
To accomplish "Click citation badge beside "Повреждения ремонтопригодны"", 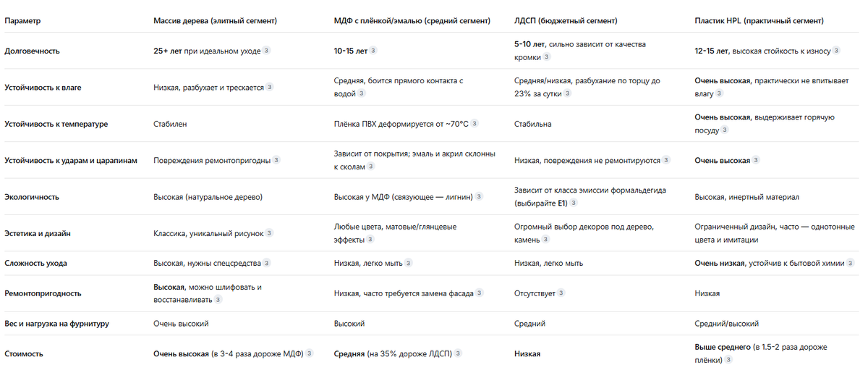I will click(276, 160).
